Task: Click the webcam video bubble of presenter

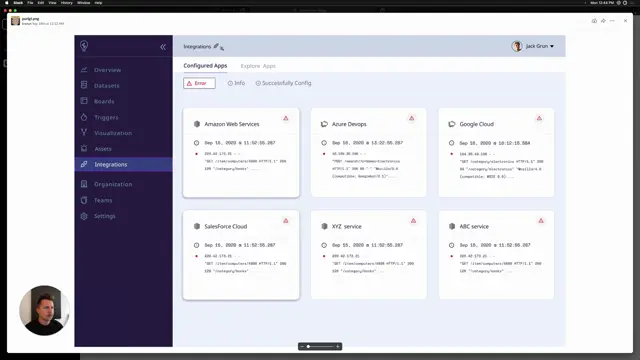Action: [44, 310]
